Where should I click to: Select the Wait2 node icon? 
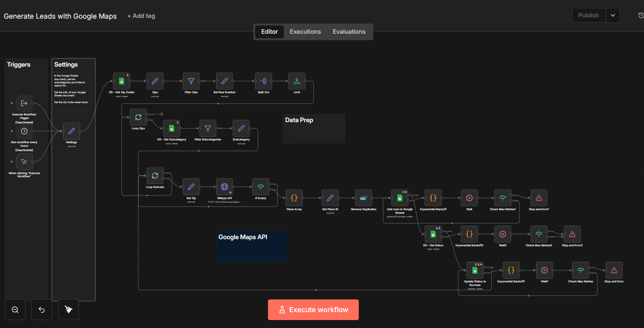(502, 234)
